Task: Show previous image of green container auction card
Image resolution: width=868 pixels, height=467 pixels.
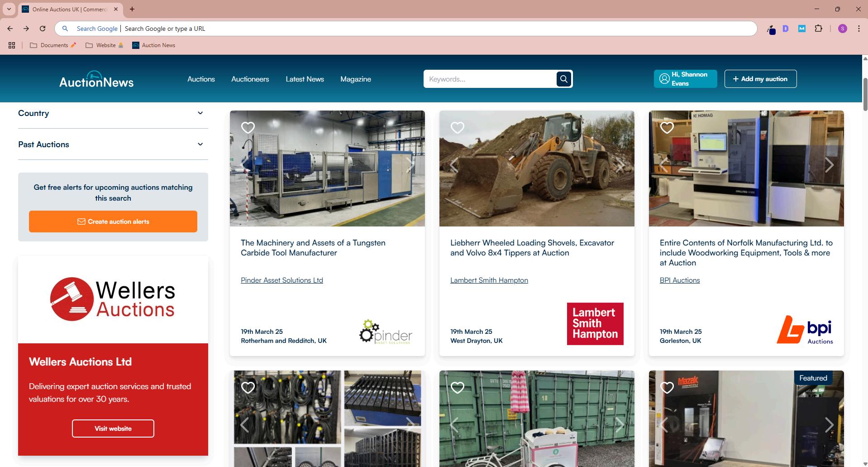Action: (x=454, y=425)
